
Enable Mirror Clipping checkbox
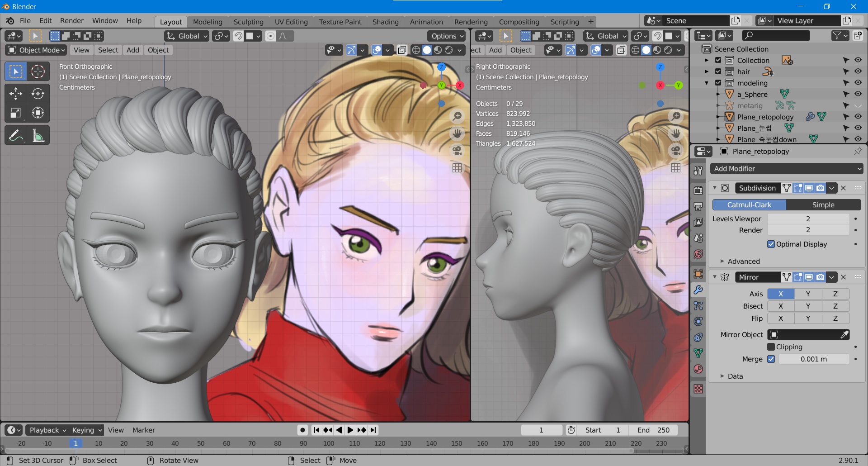pos(771,347)
